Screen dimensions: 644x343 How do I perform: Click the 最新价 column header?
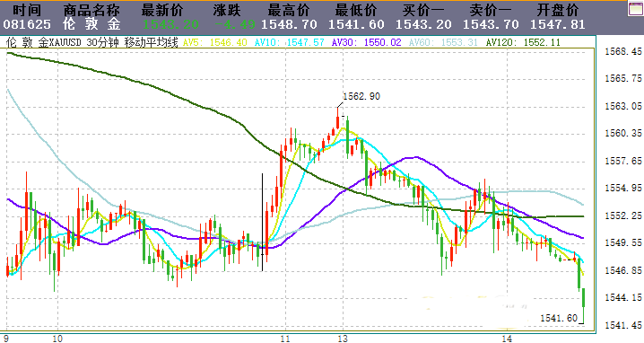tap(162, 10)
